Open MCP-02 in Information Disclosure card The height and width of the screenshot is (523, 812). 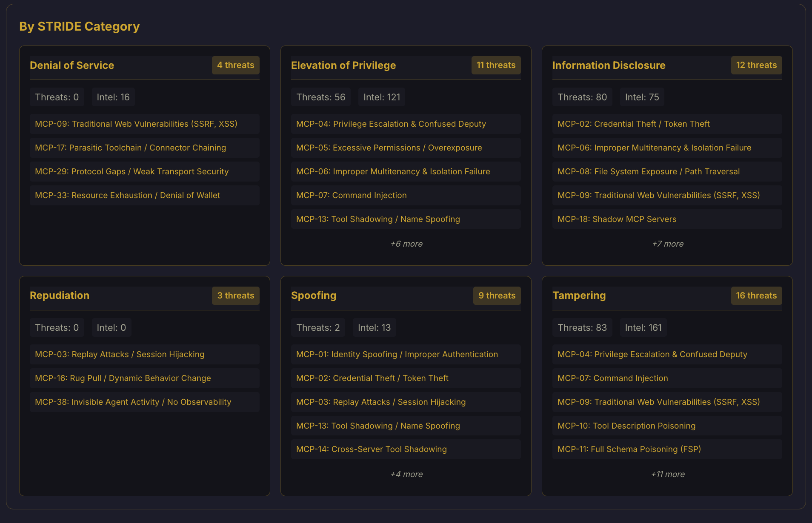click(667, 124)
